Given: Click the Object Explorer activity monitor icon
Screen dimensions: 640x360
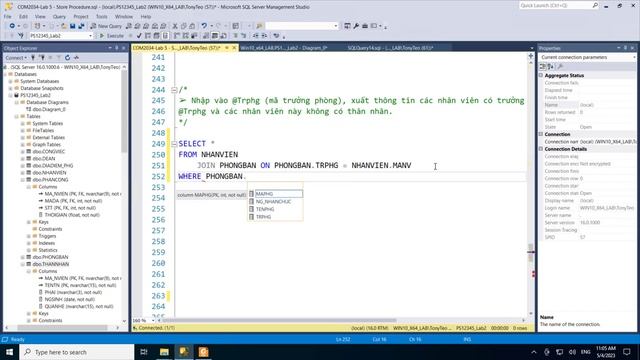Looking at the screenshot, I should point(76,58).
